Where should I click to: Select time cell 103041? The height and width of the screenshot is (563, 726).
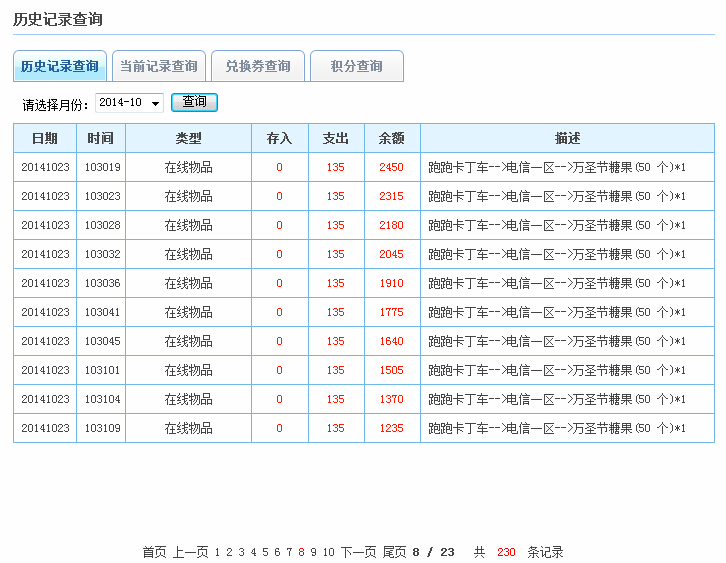(102, 312)
